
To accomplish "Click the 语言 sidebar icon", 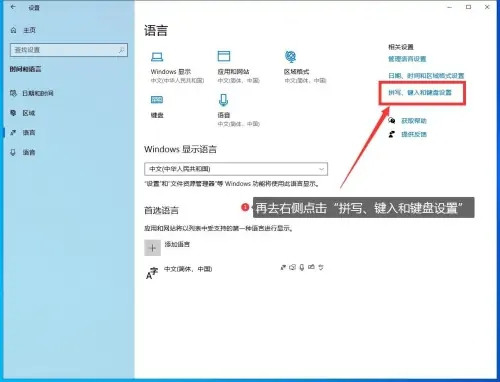I will [x=13, y=133].
